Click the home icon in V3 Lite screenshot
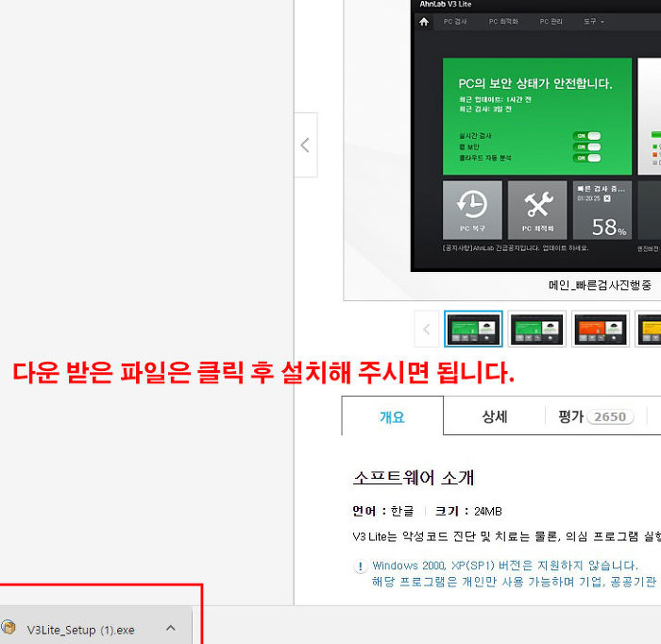Image resolution: width=661 pixels, height=644 pixels. [x=424, y=22]
